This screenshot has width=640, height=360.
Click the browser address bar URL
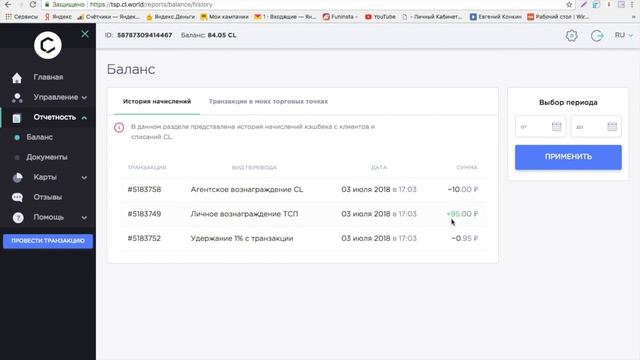coord(151,4)
